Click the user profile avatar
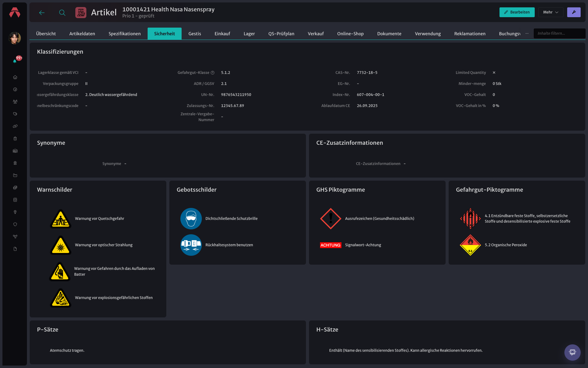The width and height of the screenshot is (588, 368). coord(15,38)
